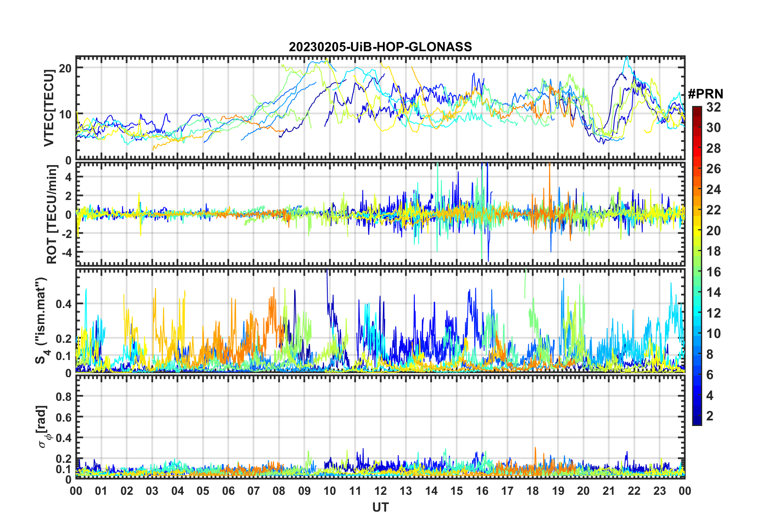Select colorbar tick label 16

(713, 272)
